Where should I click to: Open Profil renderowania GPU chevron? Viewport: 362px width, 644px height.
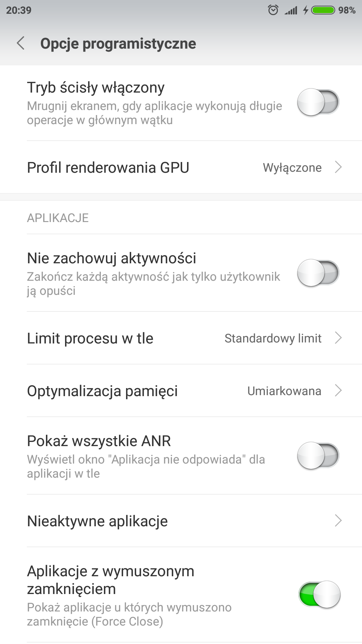point(338,167)
